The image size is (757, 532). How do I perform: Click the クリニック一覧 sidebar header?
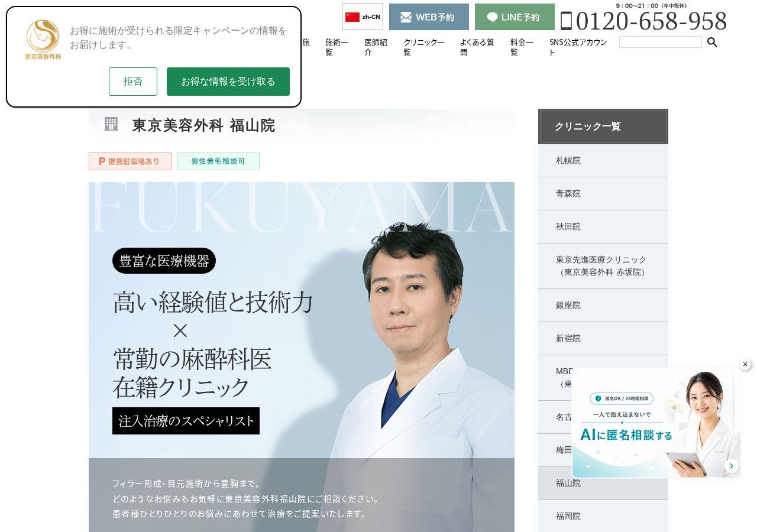coord(603,126)
